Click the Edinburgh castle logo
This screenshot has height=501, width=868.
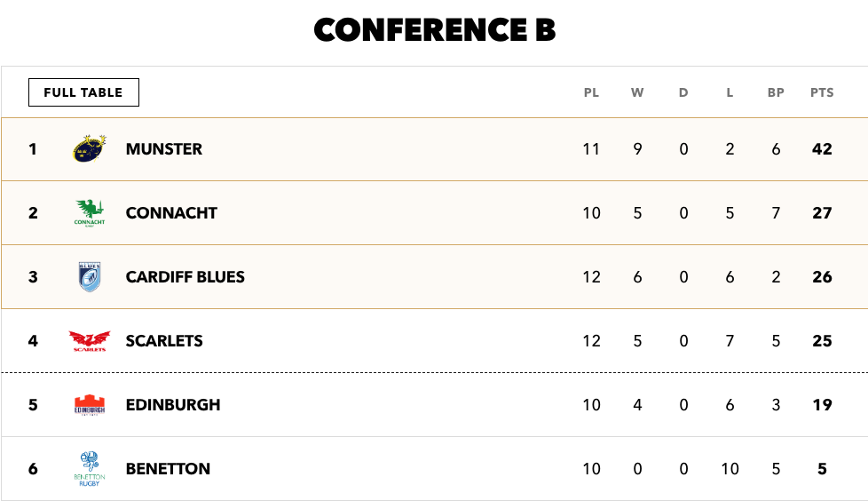tap(90, 404)
